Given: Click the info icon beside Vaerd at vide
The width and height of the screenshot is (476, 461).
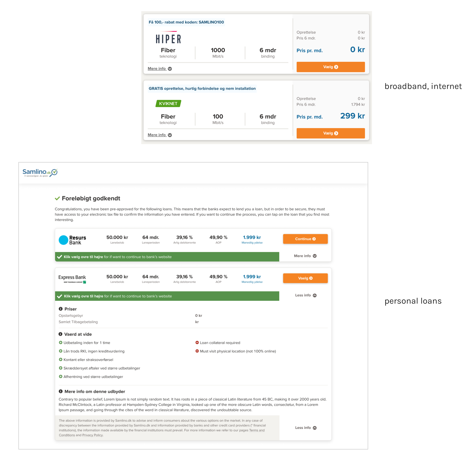Looking at the screenshot, I should click(x=61, y=334).
